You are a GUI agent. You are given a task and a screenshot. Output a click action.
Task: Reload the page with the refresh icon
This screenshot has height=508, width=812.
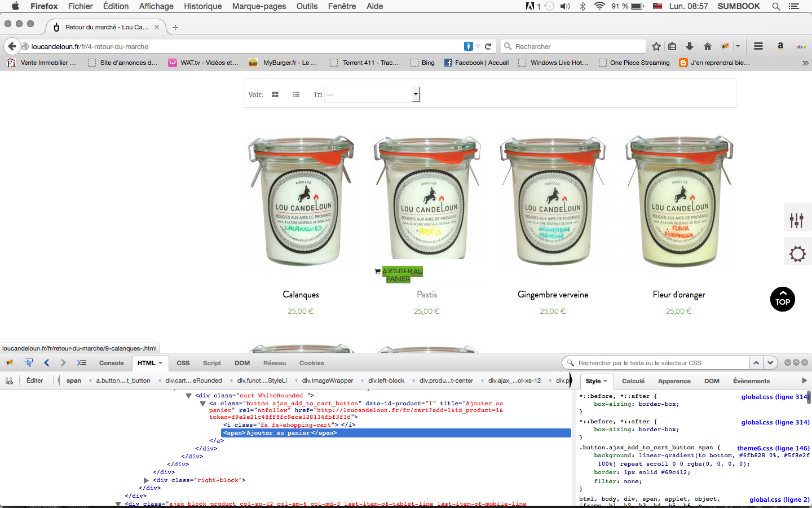click(x=488, y=46)
